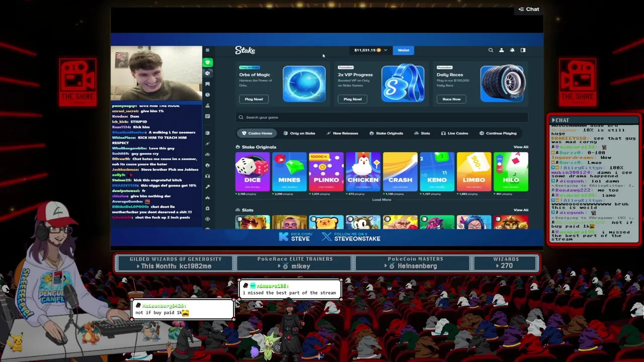Click the green casino icon in sidebar
Screen dimensions: 644x362
tap(207, 62)
